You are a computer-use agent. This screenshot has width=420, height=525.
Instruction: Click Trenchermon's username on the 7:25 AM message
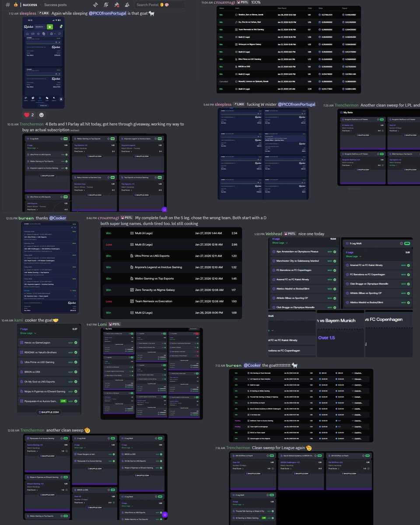click(x=347, y=105)
